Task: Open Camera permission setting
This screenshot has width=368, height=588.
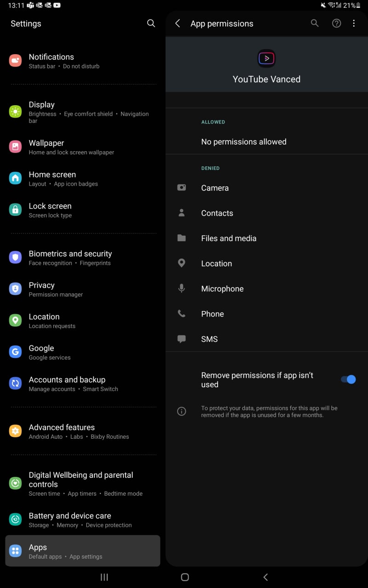Action: click(267, 188)
